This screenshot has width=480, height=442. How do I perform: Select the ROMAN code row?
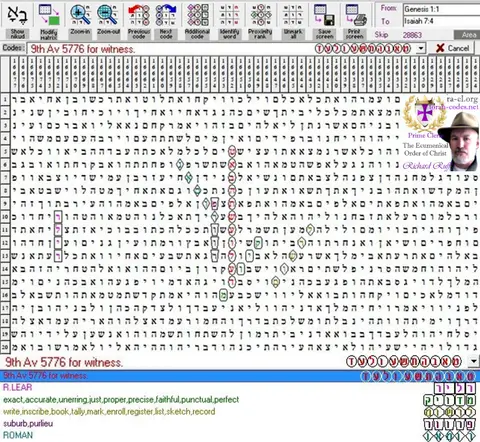(x=240, y=435)
